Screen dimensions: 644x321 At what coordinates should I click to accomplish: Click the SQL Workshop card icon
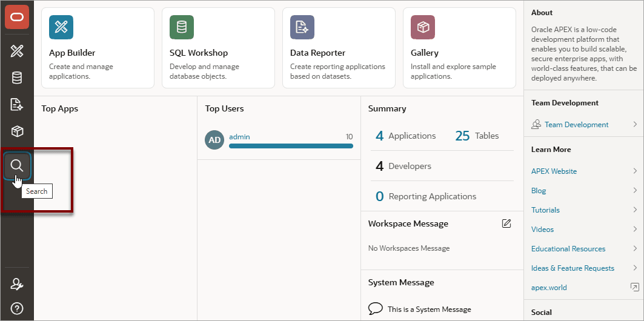[x=182, y=27]
